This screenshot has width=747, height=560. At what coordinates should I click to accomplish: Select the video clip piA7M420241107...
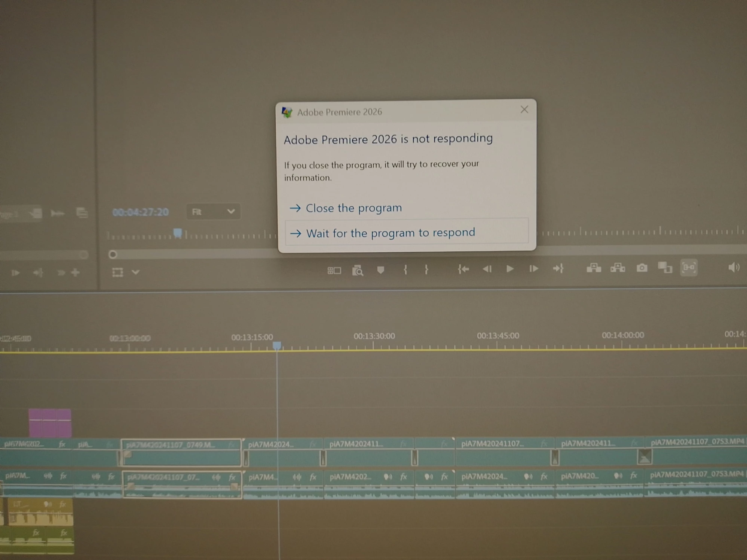coord(505,452)
